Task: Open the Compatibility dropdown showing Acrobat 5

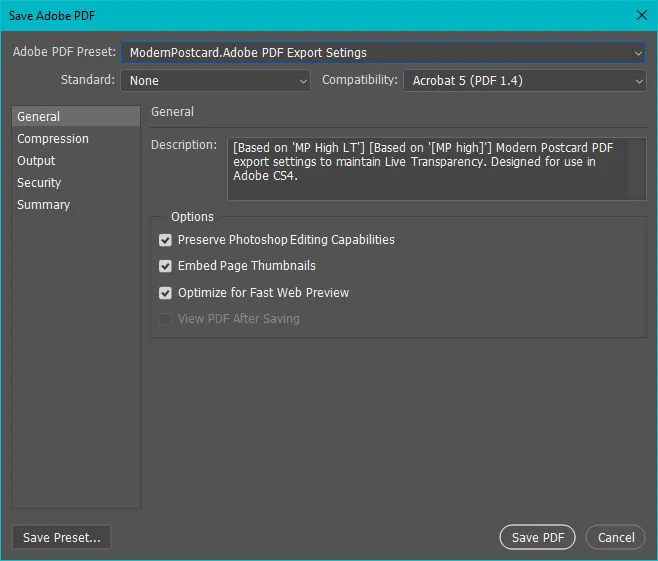Action: tap(524, 81)
